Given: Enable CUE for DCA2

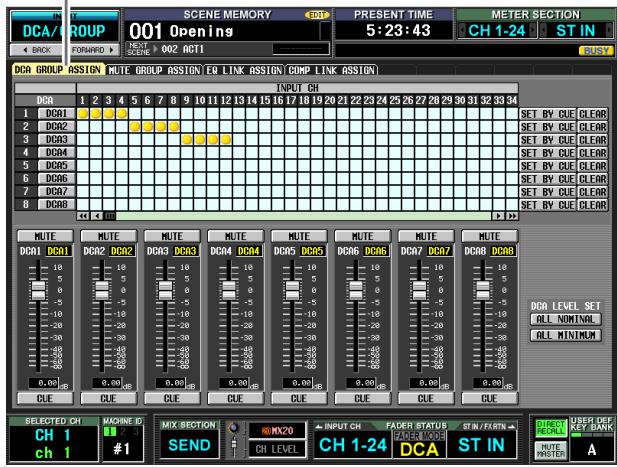Looking at the screenshot, I should click(109, 399).
